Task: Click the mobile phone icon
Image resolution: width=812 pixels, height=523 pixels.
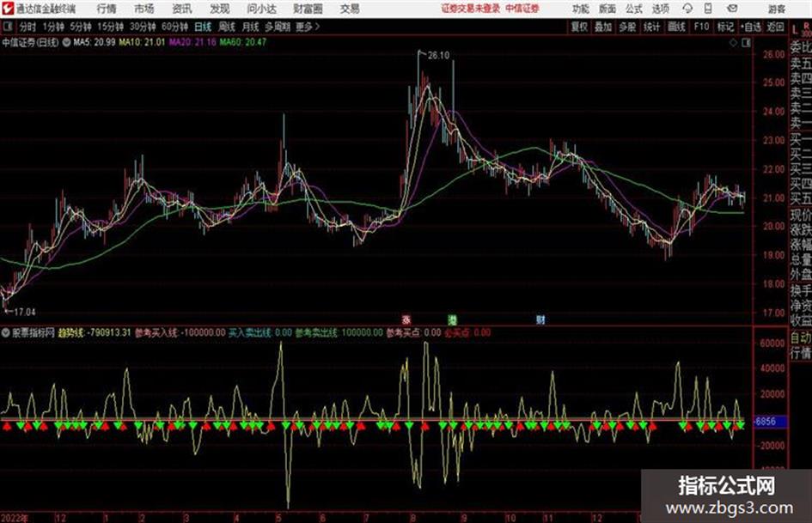Action: tap(708, 9)
